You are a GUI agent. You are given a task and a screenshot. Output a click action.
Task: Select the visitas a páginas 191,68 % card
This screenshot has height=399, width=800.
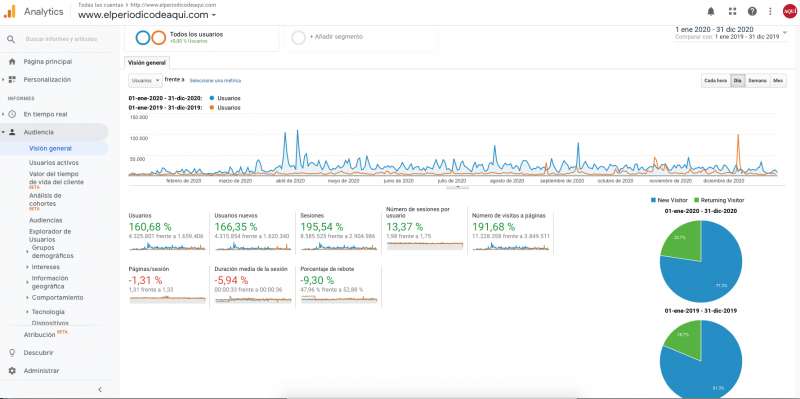(x=511, y=232)
